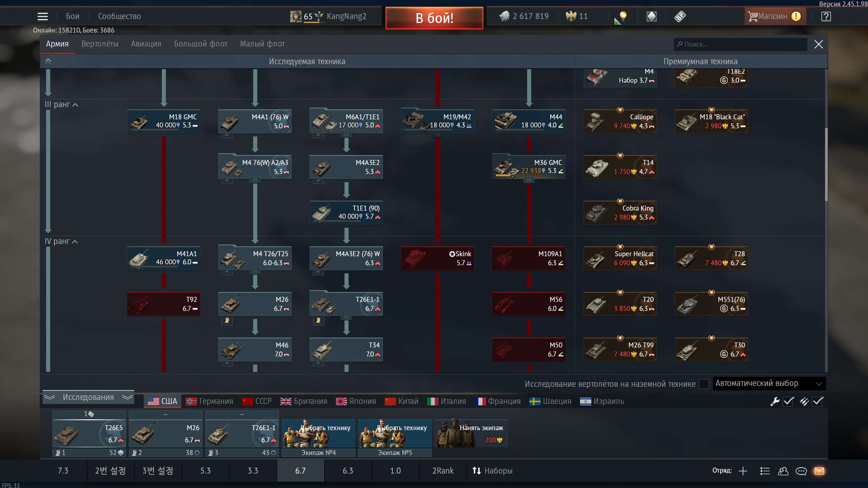Viewport: 868px width, 488px height.
Task: Expand the M6A1/T1E1 vehicle group folder
Action: [346, 135]
